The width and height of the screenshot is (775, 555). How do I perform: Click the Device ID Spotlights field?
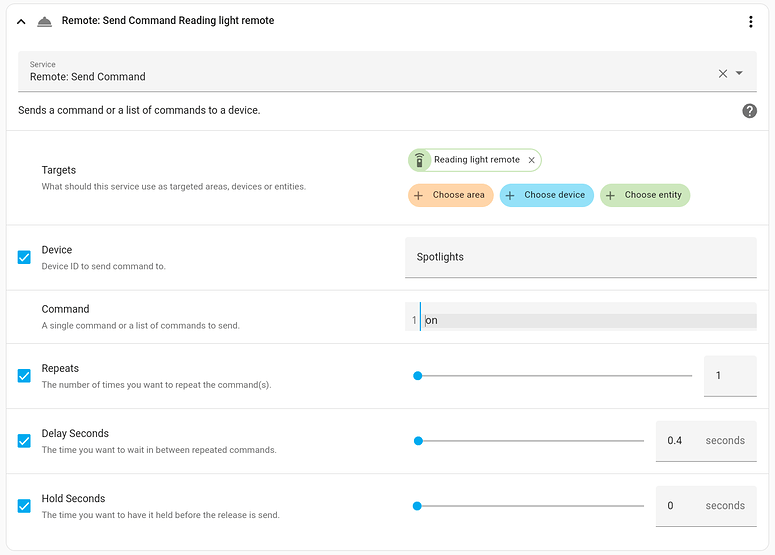coord(580,257)
